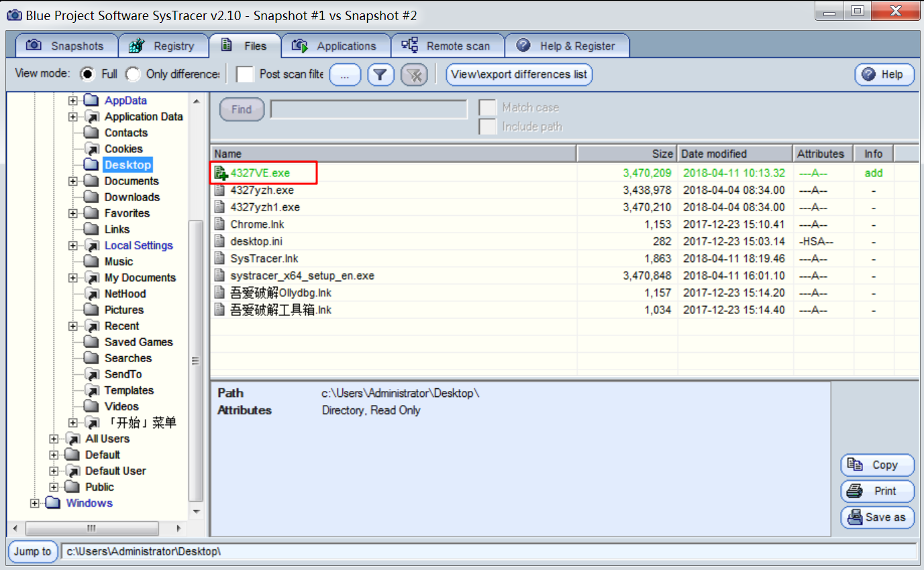
Task: Click the Save as button
Action: tap(877, 517)
